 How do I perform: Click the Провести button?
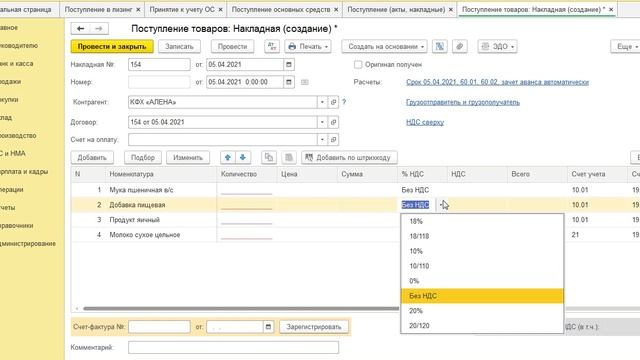(232, 47)
